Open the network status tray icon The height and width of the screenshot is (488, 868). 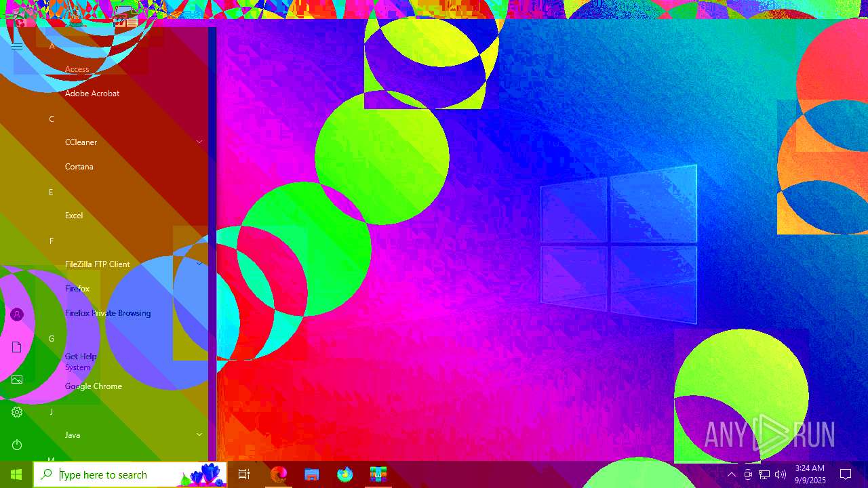point(764,474)
